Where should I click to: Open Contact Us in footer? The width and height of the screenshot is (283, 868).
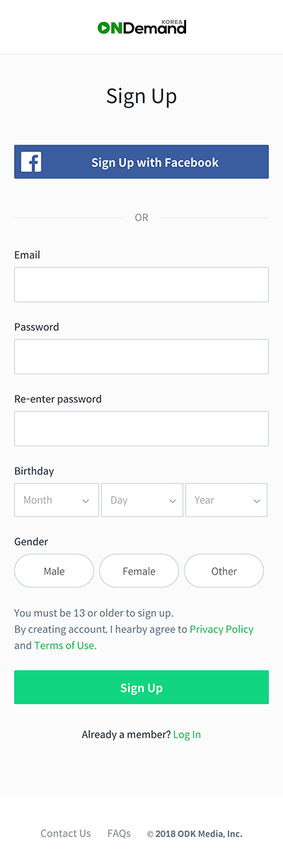(x=66, y=833)
